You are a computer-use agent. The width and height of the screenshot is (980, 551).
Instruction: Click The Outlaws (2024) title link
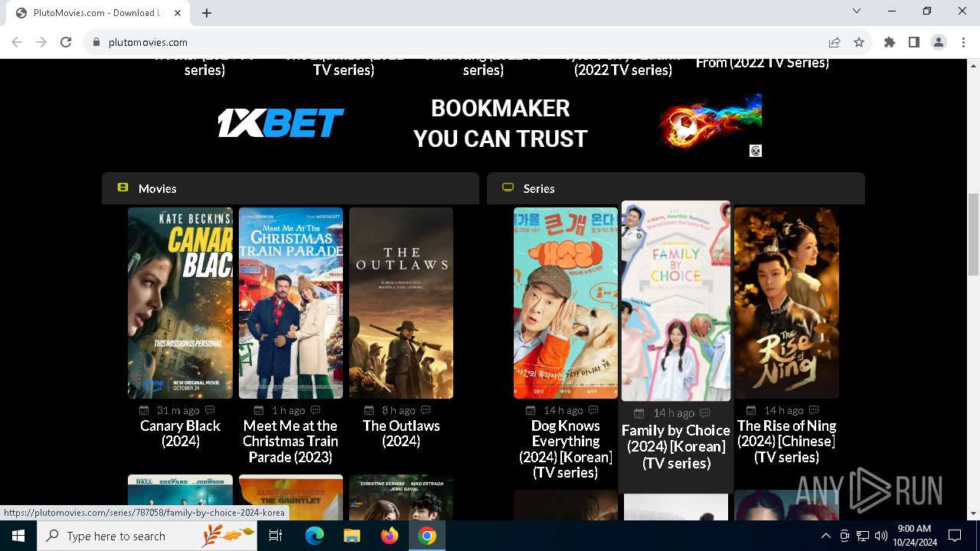401,433
